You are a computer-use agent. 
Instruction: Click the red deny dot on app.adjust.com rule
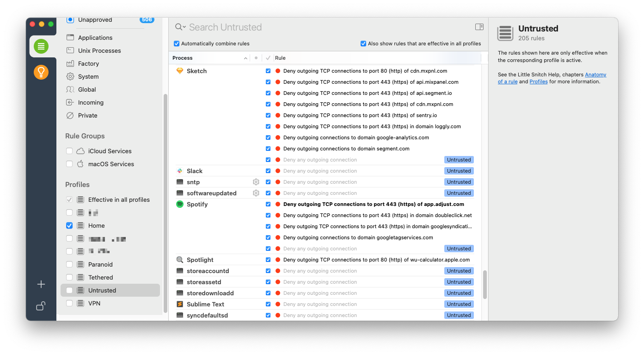click(278, 204)
